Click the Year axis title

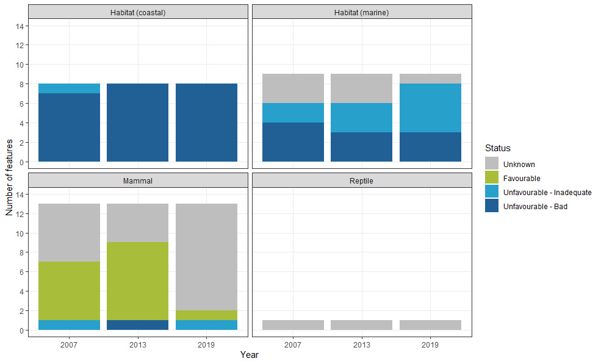[250, 354]
